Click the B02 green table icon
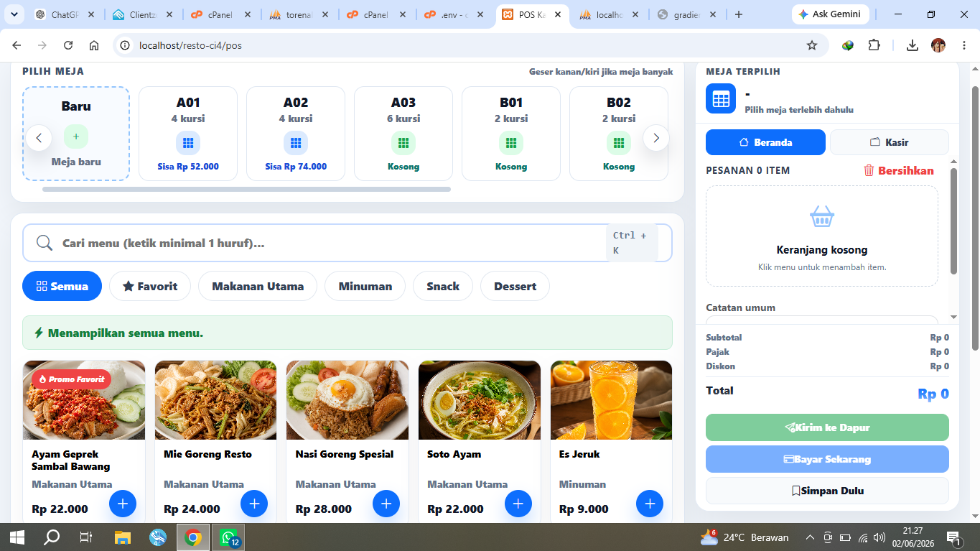980x551 pixels. (619, 143)
